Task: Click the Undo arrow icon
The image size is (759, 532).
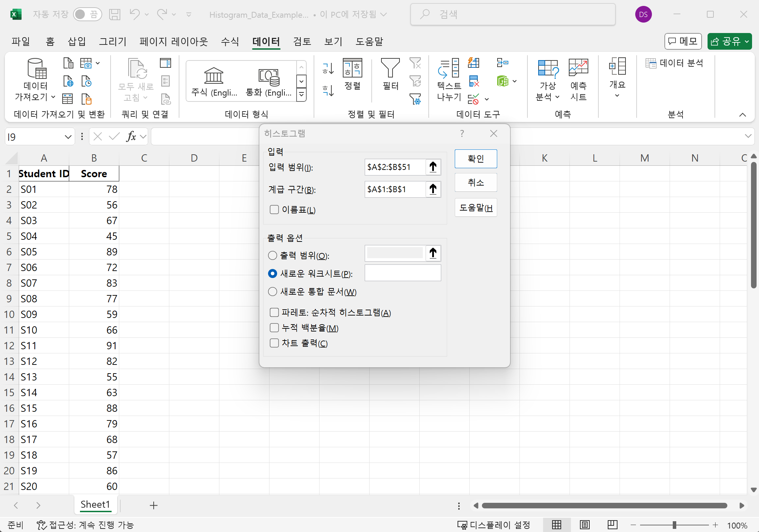Action: pyautogui.click(x=135, y=14)
